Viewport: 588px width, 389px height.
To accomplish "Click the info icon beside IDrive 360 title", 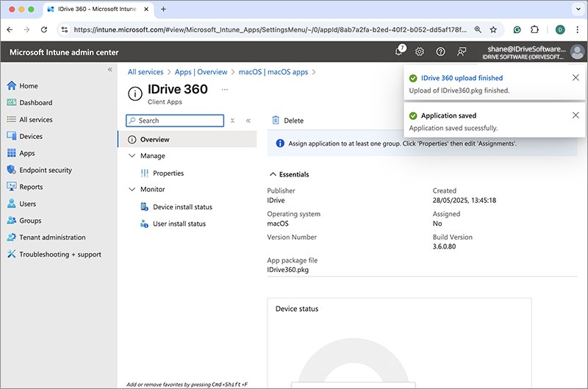I will coord(135,94).
